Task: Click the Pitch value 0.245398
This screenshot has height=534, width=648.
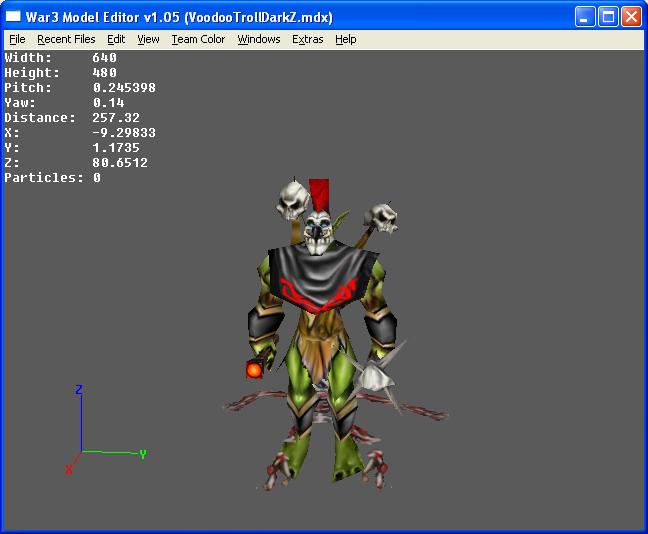Action: [x=124, y=88]
